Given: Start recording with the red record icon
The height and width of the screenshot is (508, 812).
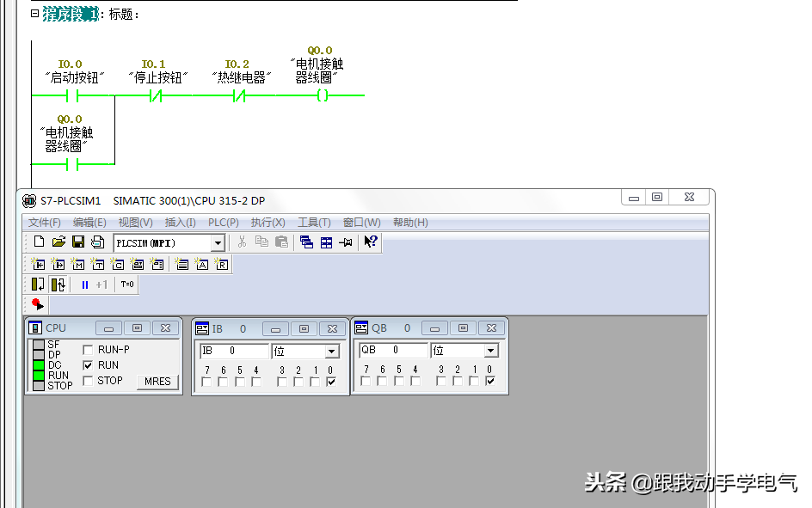Looking at the screenshot, I should click(37, 304).
